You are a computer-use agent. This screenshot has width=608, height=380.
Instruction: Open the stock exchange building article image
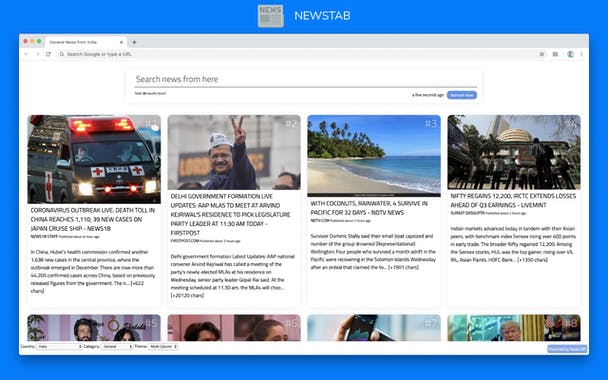[x=514, y=152]
